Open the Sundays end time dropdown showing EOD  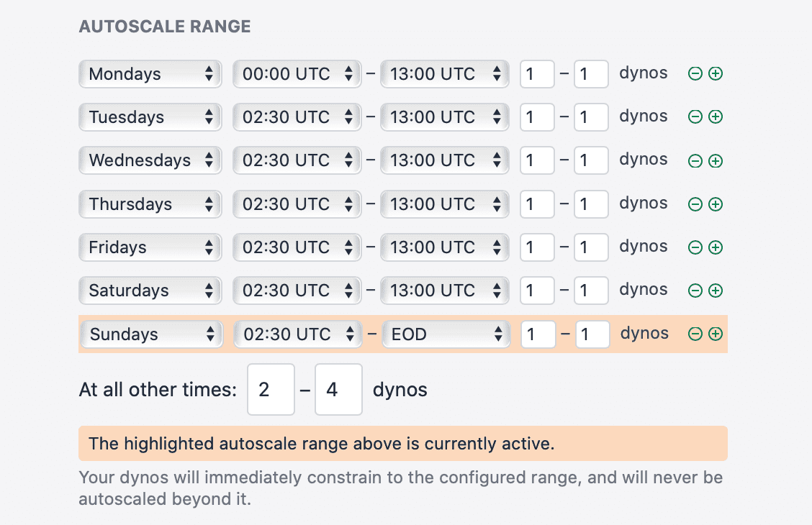[445, 334]
